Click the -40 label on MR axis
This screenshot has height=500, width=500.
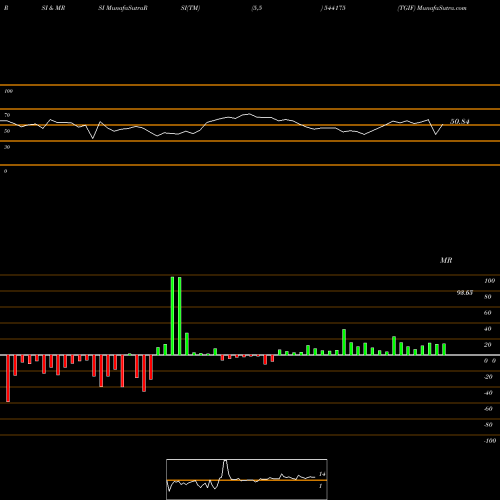point(488,393)
